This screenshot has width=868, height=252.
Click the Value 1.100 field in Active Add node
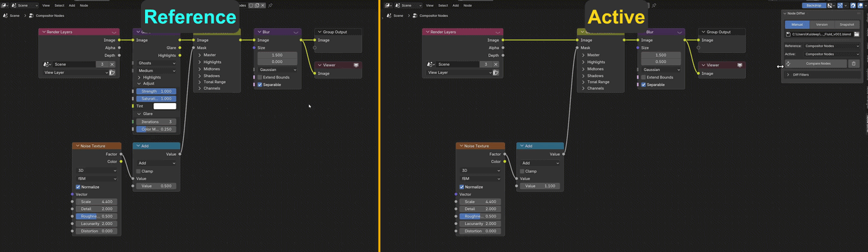point(540,186)
